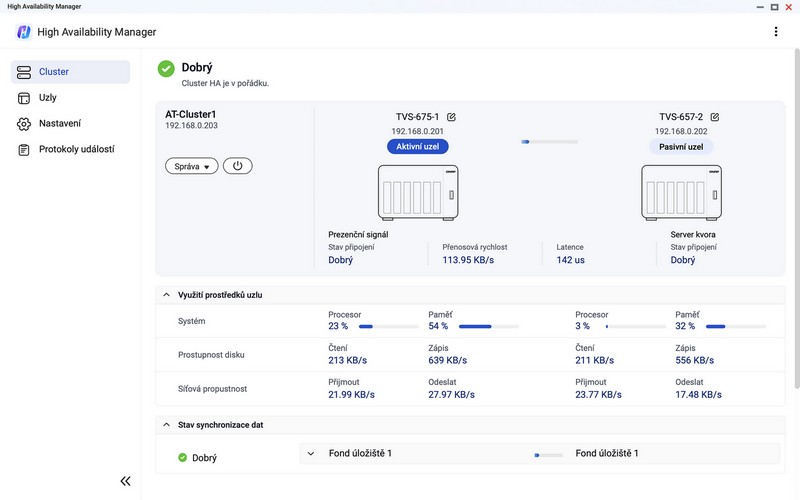This screenshot has width=800, height=500.
Task: Click the Prostupnost disku row label
Action: point(211,355)
